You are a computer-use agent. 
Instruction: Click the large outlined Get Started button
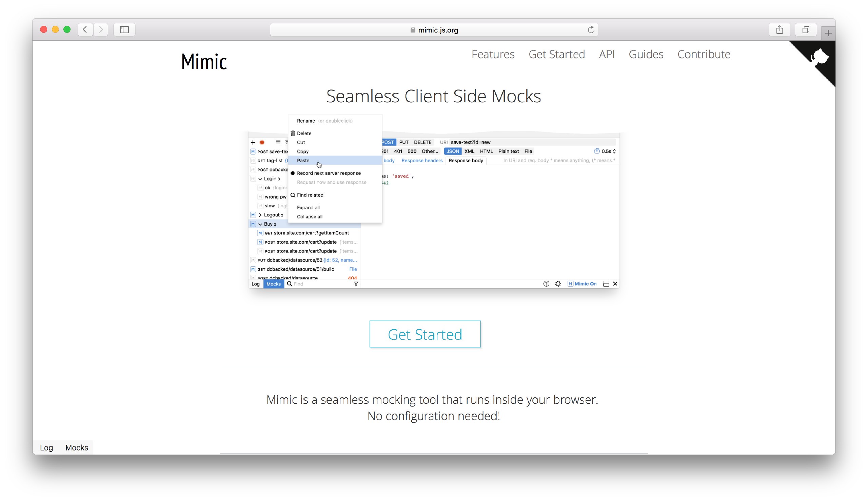[425, 334]
